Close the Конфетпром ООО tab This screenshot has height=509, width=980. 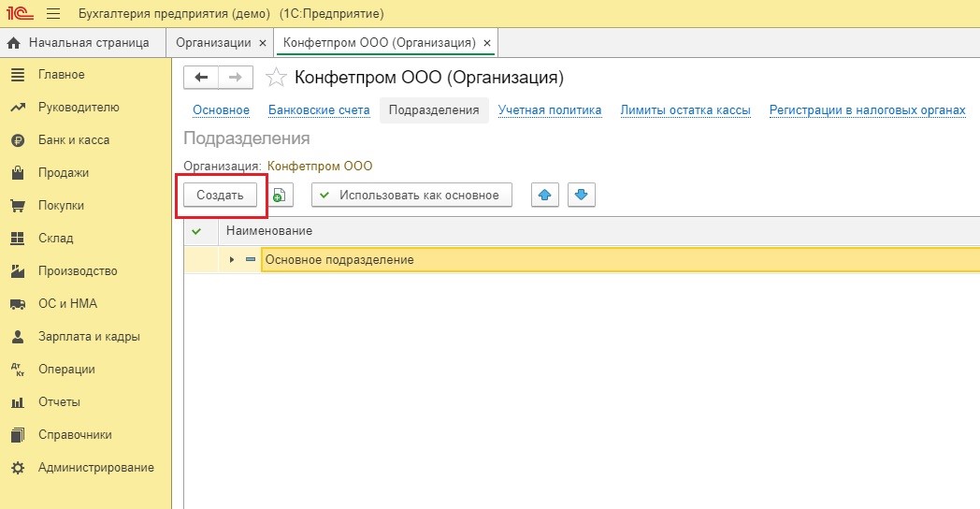pyautogui.click(x=486, y=43)
